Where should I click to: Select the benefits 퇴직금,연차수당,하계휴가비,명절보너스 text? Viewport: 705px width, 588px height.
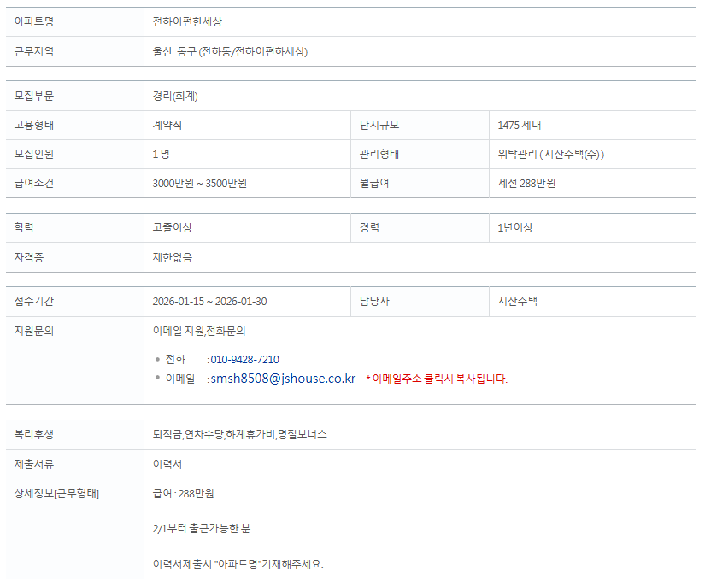coord(239,434)
